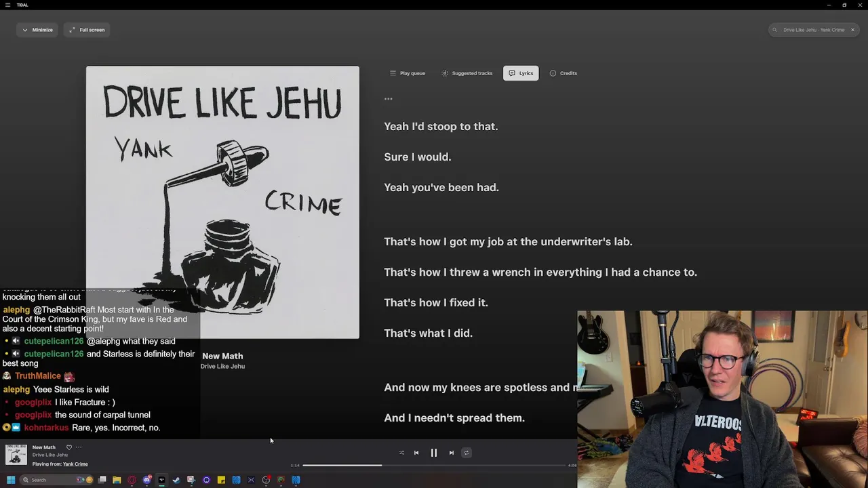Click the lyrics ellipsis at top
The width and height of the screenshot is (868, 488).
(x=388, y=99)
